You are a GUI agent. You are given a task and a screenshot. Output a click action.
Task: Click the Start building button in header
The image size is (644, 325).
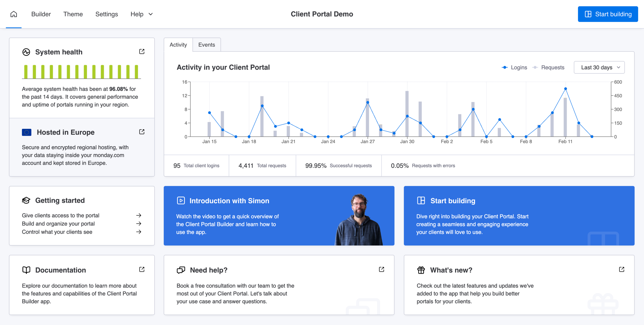tap(608, 14)
